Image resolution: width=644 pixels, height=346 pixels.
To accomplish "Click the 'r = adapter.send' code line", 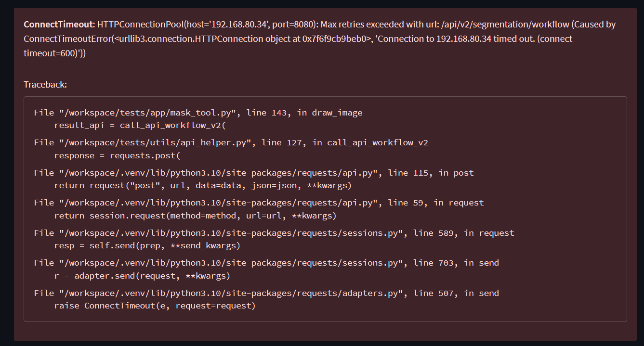I will (142, 276).
